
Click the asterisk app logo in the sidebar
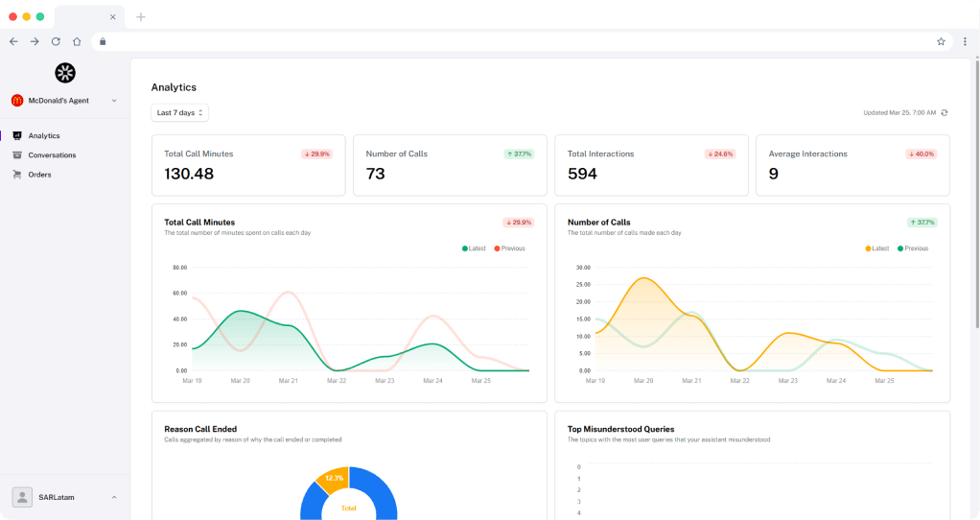(65, 73)
